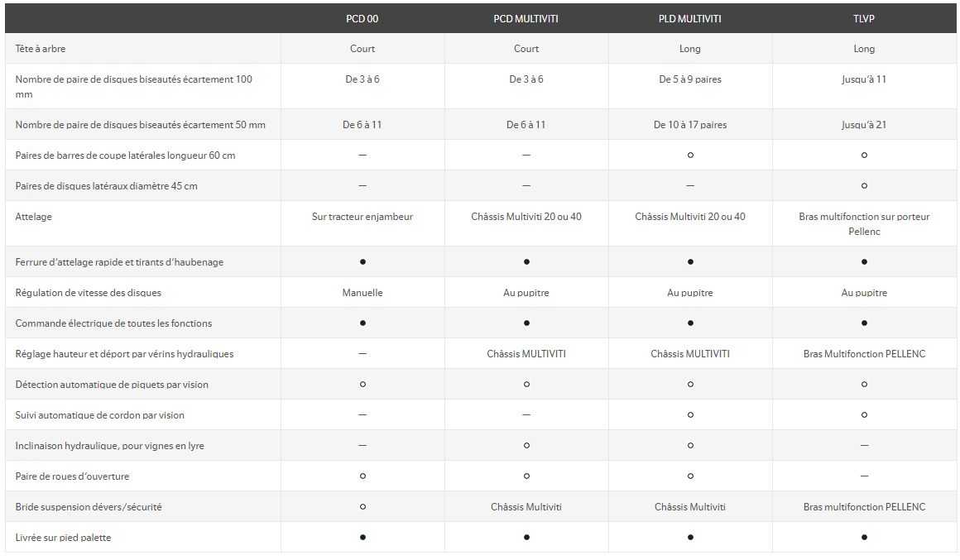The height and width of the screenshot is (560, 960).
Task: Click TLVP open circle in Suivi automatique de cordon row
Action: (x=864, y=415)
